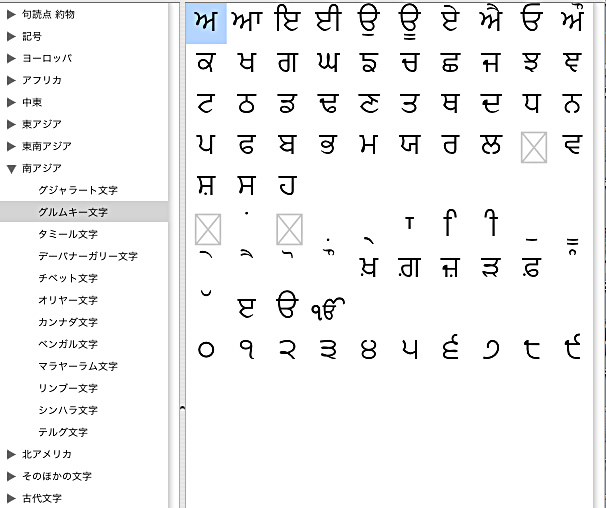Image resolution: width=606 pixels, height=508 pixels.
Task: Pick the ਨ character
Action: (x=572, y=104)
